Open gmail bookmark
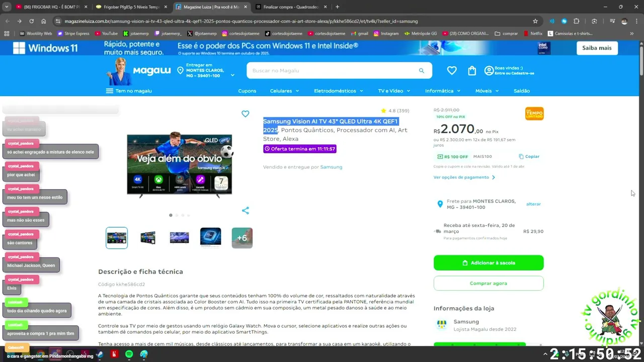Image resolution: width=644 pixels, height=362 pixels. [x=359, y=34]
